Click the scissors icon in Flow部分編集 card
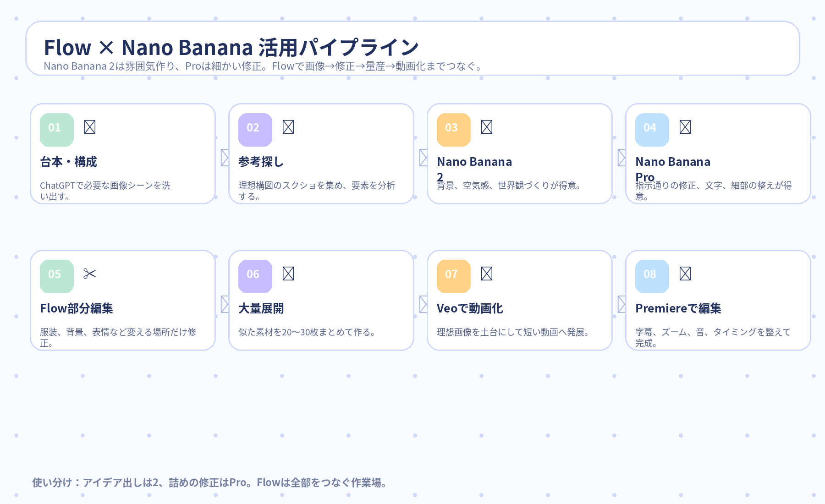 point(90,274)
